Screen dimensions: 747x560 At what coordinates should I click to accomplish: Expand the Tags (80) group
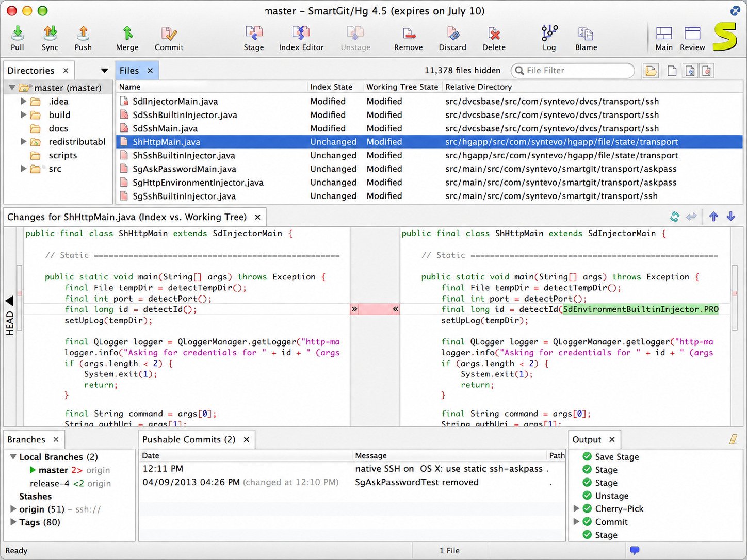pyautogui.click(x=13, y=522)
